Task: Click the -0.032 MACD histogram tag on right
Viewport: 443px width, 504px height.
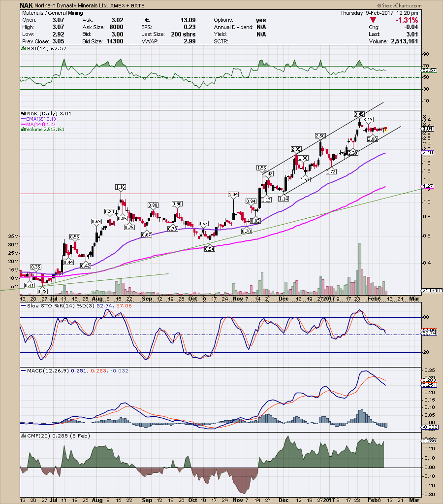Action: pos(429,427)
